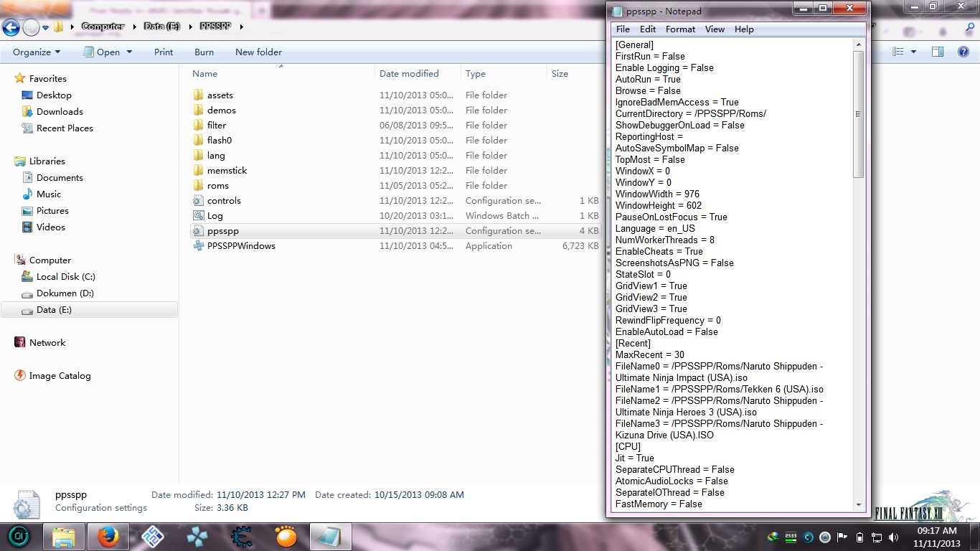The height and width of the screenshot is (551, 980).
Task: Click the Explorer Back arrow button
Action: click(x=11, y=27)
